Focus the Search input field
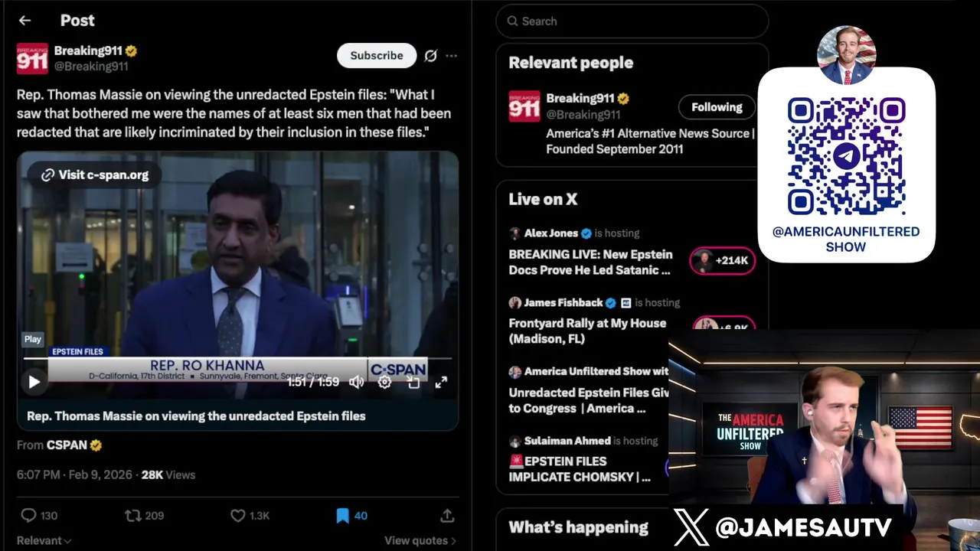The image size is (980, 551). click(632, 21)
